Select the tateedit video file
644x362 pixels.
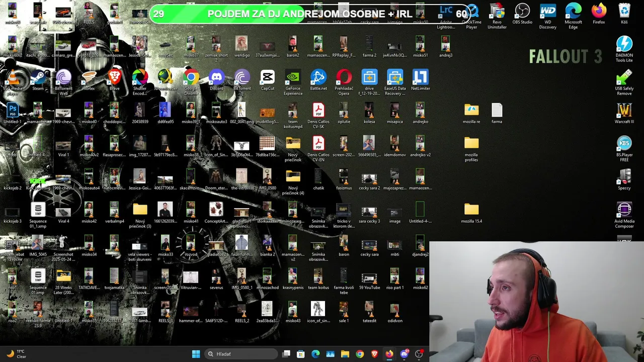pos(369,313)
